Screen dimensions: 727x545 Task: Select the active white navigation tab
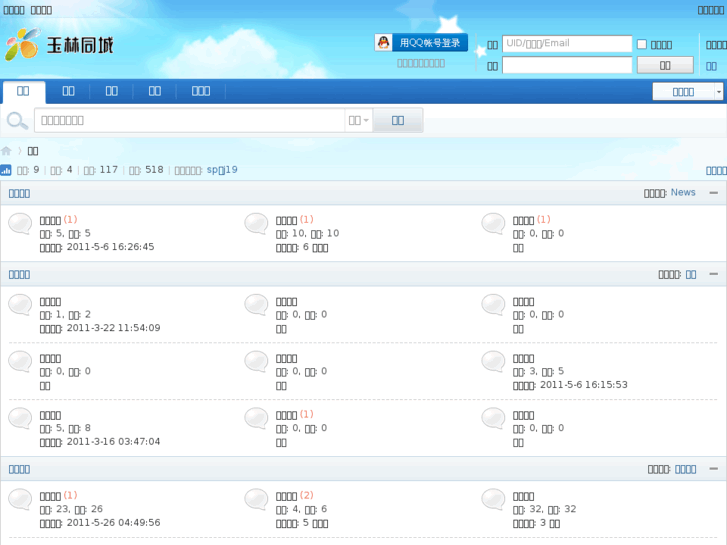23,91
